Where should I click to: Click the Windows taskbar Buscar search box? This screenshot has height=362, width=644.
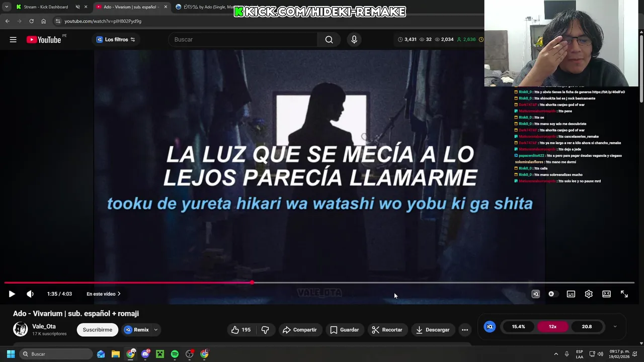(55, 354)
